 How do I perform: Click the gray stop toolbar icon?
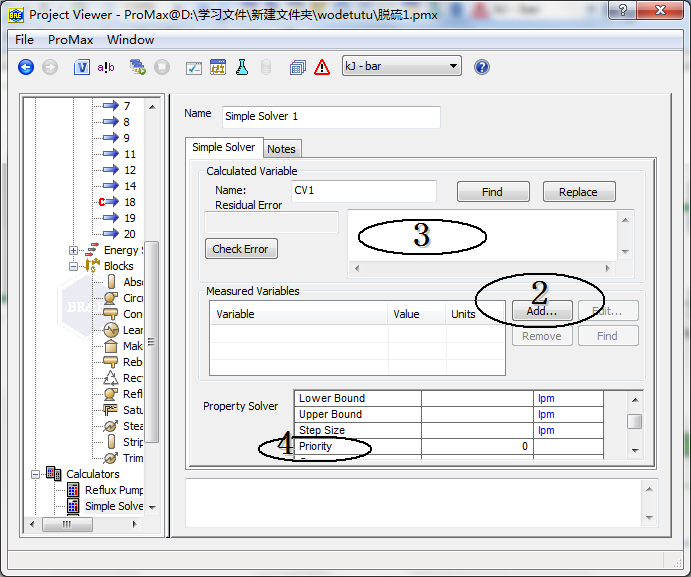click(162, 67)
